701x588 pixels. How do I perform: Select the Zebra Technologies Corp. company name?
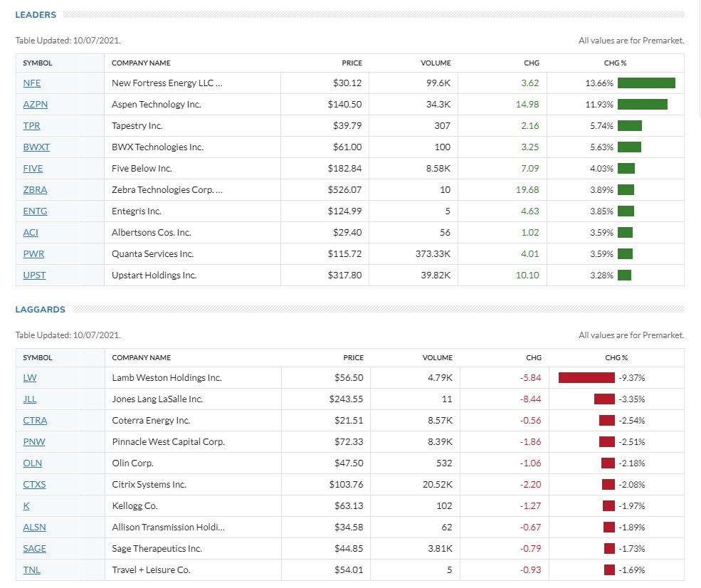click(x=167, y=190)
